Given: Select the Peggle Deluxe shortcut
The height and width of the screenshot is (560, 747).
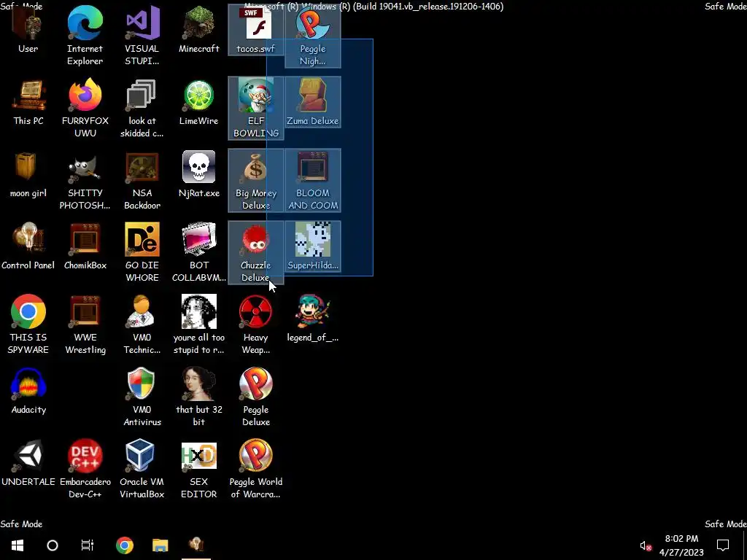Looking at the screenshot, I should coord(256,397).
